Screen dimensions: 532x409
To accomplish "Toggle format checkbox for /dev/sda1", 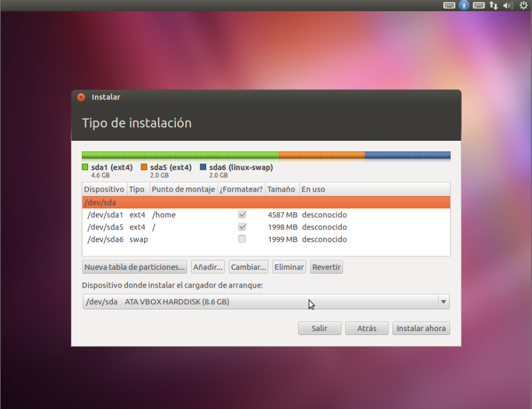I will pos(242,214).
